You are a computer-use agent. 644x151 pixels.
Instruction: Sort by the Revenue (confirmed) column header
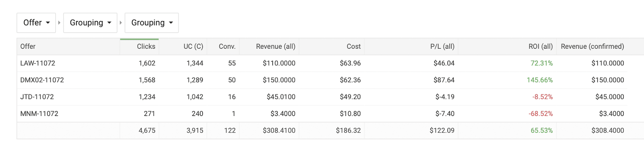coord(592,46)
